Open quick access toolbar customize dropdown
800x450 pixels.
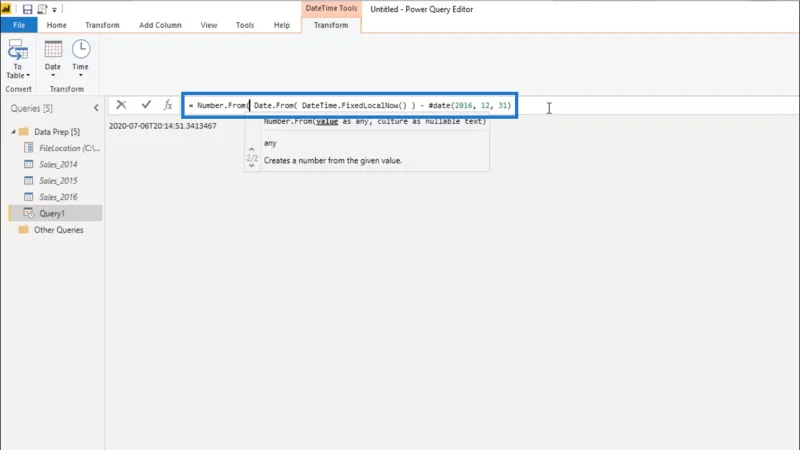click(54, 10)
